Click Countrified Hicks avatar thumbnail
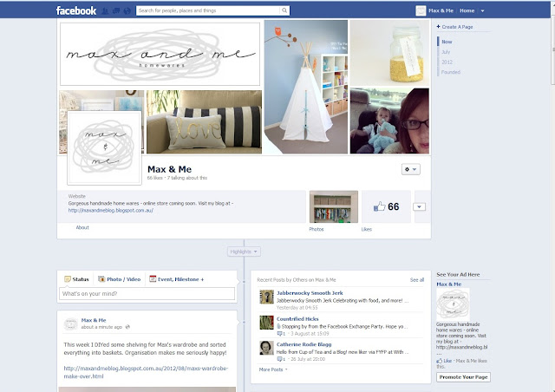This screenshot has width=555, height=392. (266, 323)
